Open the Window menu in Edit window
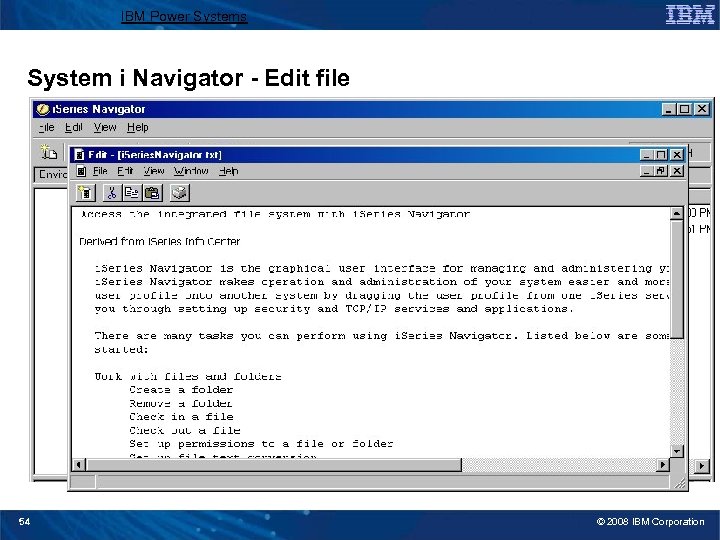Image resolution: width=720 pixels, height=540 pixels. pos(191,171)
